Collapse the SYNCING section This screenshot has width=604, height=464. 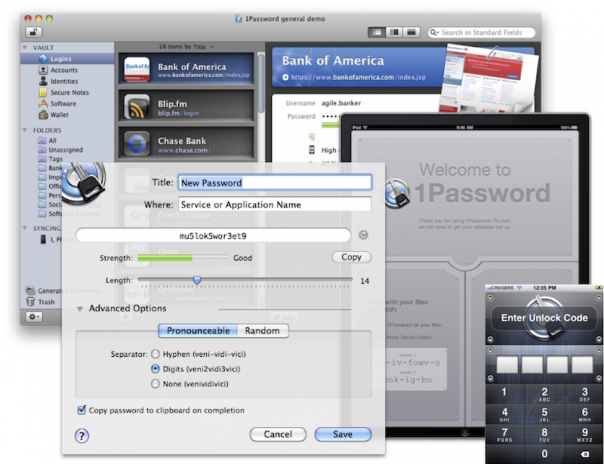(x=25, y=228)
